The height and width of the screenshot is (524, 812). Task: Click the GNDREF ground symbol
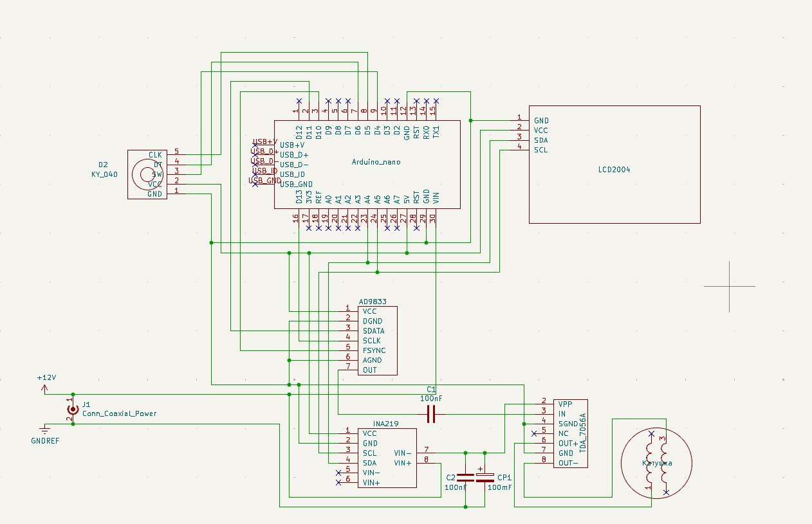[x=44, y=429]
